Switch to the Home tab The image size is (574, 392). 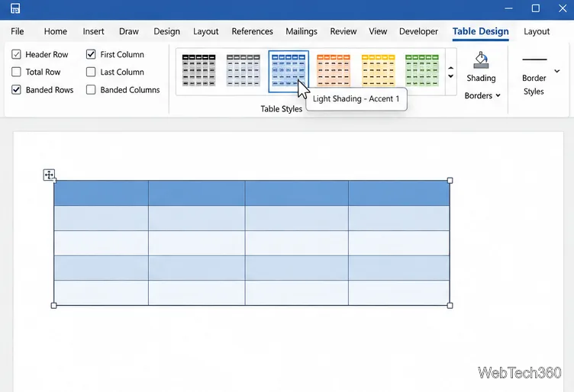[x=56, y=31]
